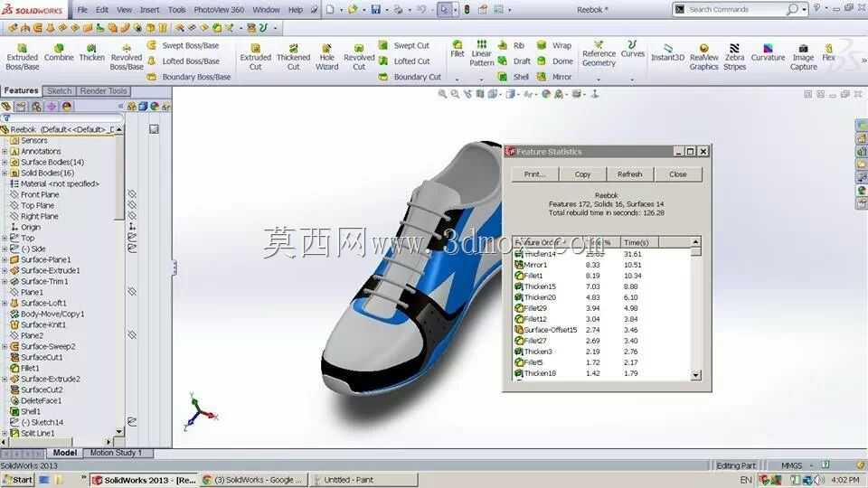Apply the Fillet tool from the ribbon
The height and width of the screenshot is (488, 868).
tap(458, 49)
